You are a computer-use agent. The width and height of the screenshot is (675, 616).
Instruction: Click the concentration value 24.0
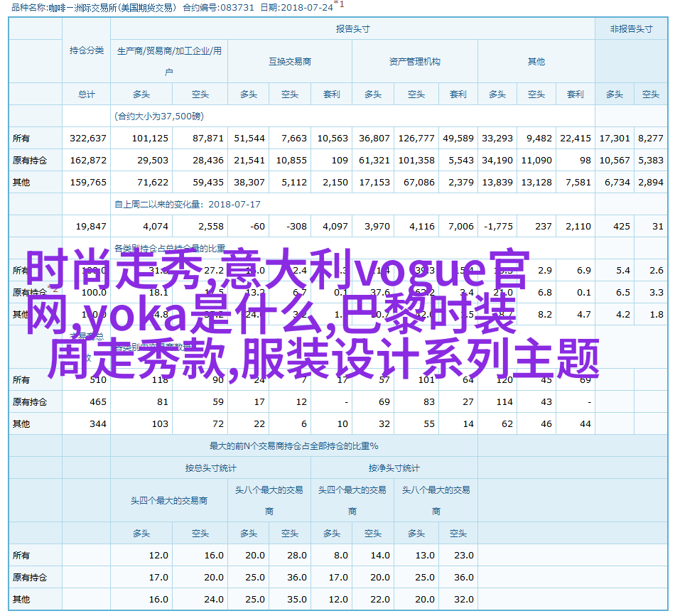214,599
